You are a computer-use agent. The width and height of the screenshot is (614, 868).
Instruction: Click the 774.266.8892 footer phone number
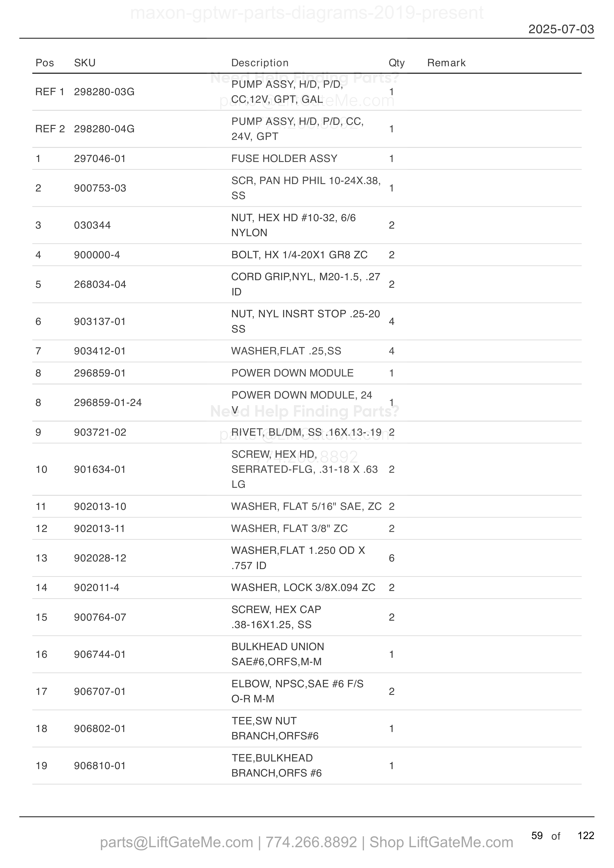(x=311, y=842)
